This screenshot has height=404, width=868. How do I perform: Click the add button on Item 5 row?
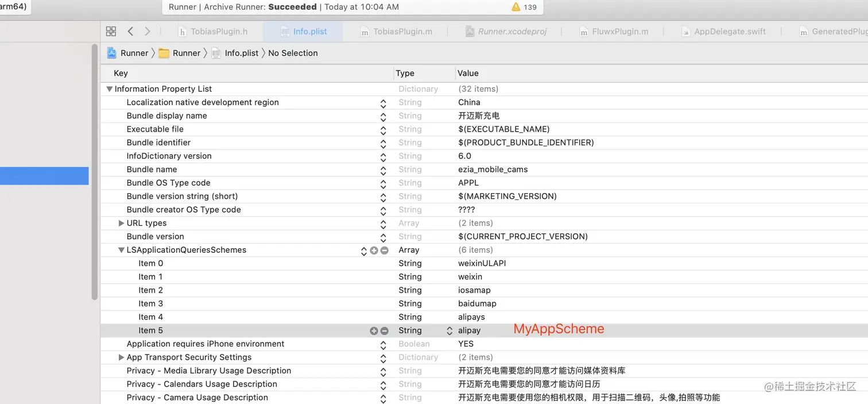[x=374, y=330]
